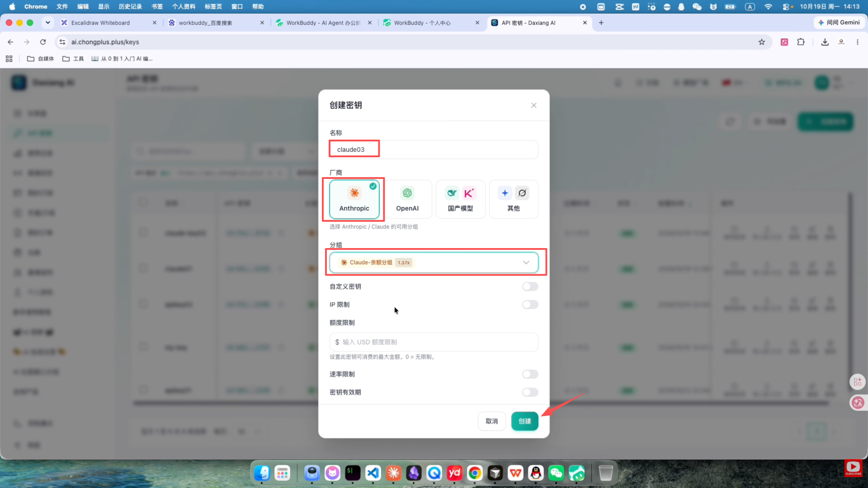Open Launchpad from the Dock
This screenshot has width=868, height=488.
click(x=283, y=473)
